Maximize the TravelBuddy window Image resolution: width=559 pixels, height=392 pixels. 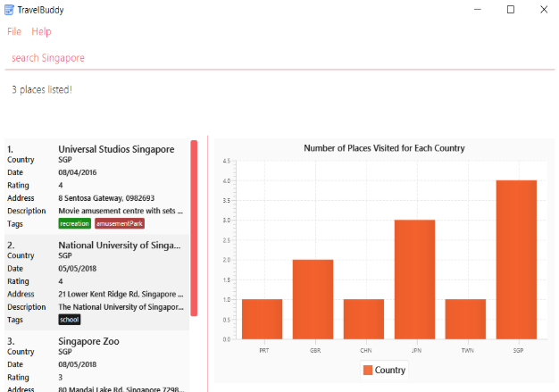click(x=511, y=10)
